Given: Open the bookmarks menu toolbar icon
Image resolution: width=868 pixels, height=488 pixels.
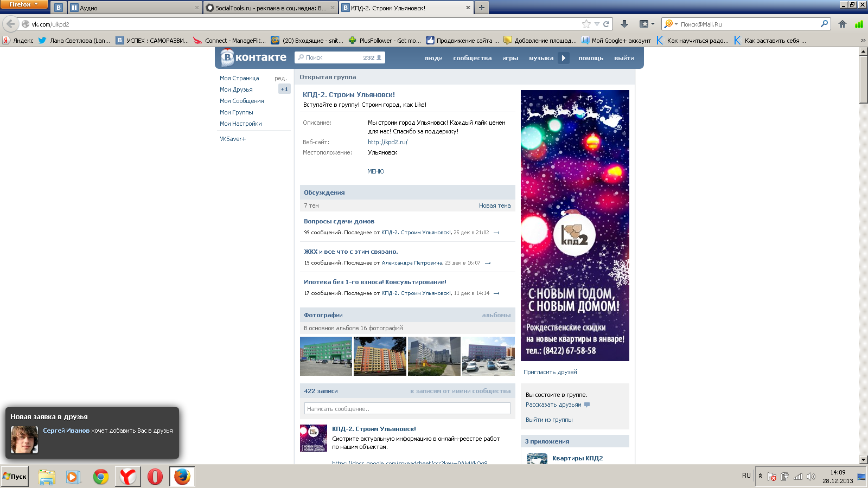Looking at the screenshot, I should pos(647,24).
